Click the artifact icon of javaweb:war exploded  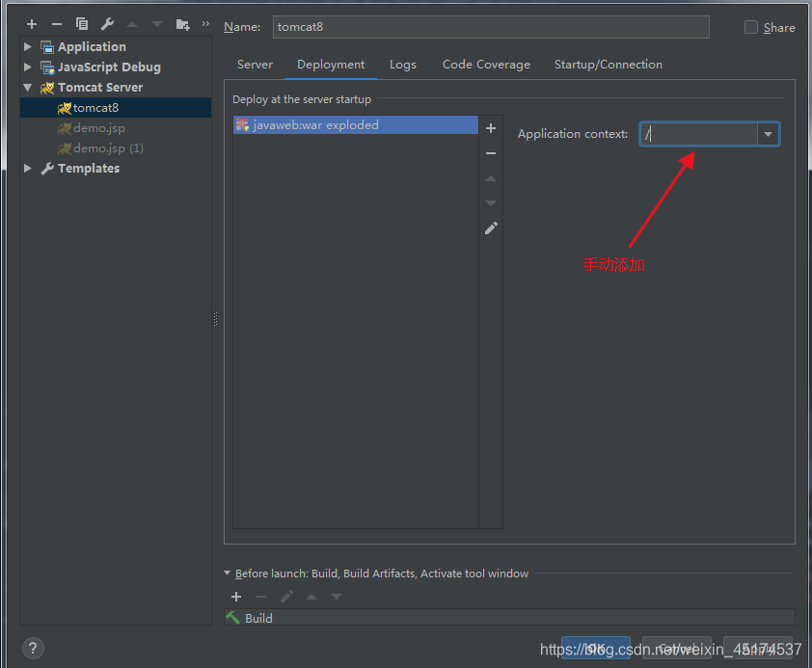[x=242, y=124]
